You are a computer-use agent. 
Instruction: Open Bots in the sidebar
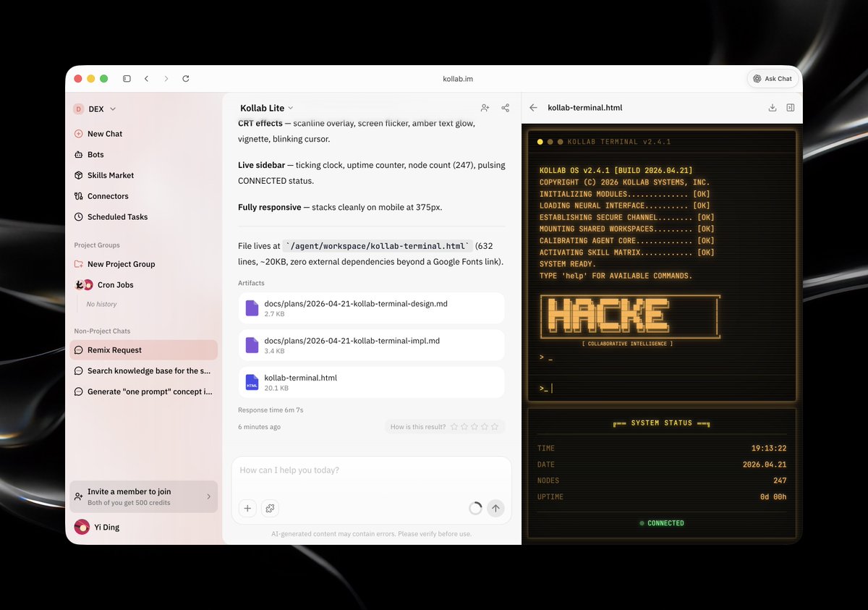tap(90, 154)
